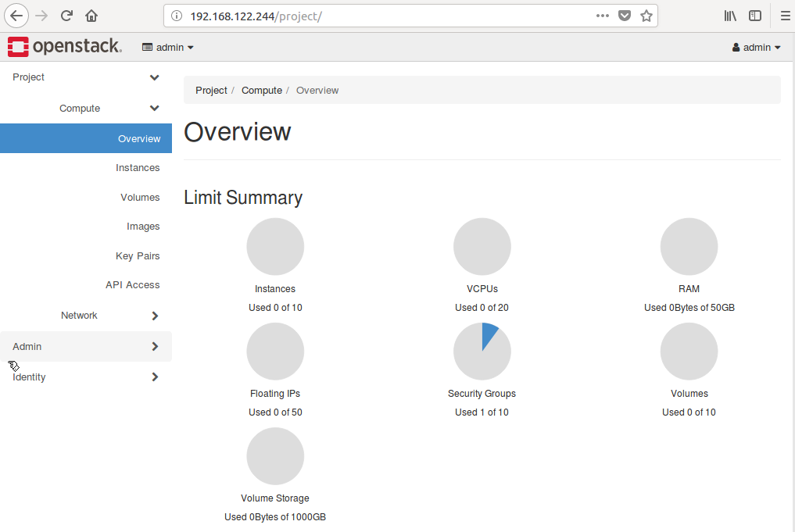Click the Instances usage pie chart

275,247
